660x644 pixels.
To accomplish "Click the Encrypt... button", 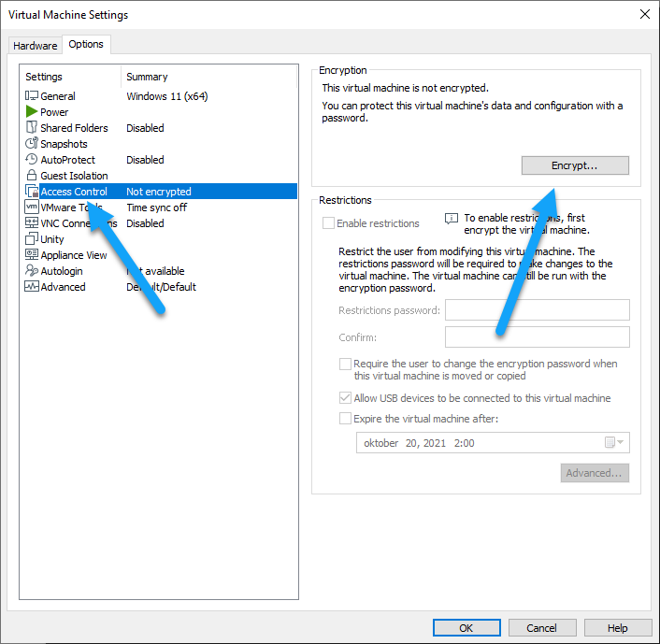I will click(575, 165).
